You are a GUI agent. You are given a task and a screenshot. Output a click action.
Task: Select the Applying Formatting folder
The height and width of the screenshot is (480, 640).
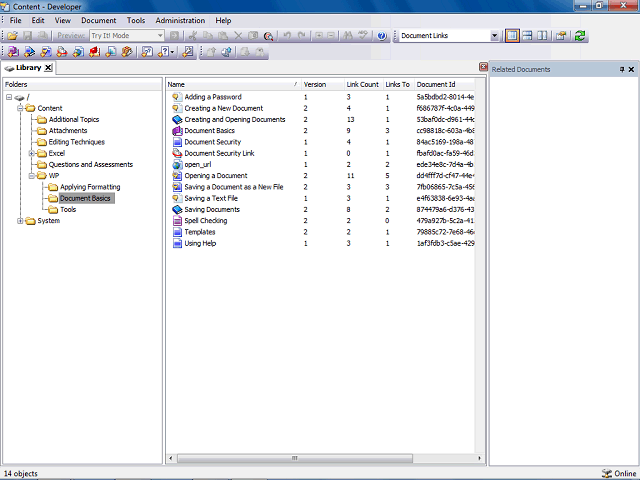90,187
